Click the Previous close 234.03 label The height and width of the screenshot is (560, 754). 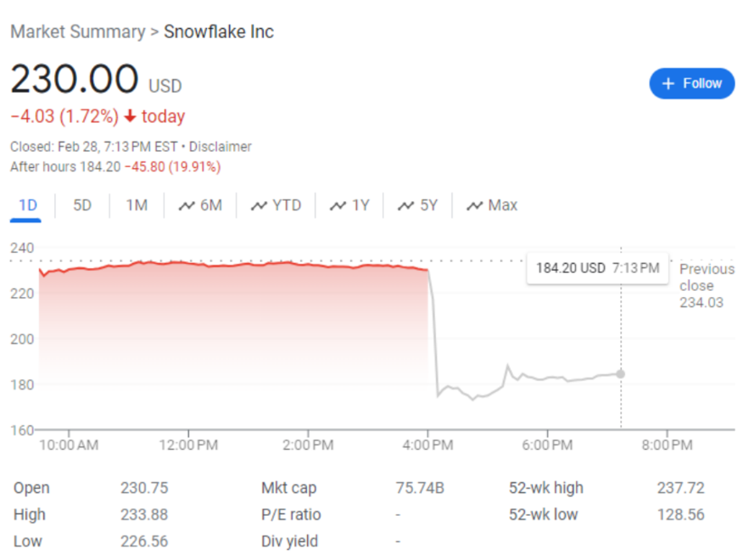pos(706,285)
